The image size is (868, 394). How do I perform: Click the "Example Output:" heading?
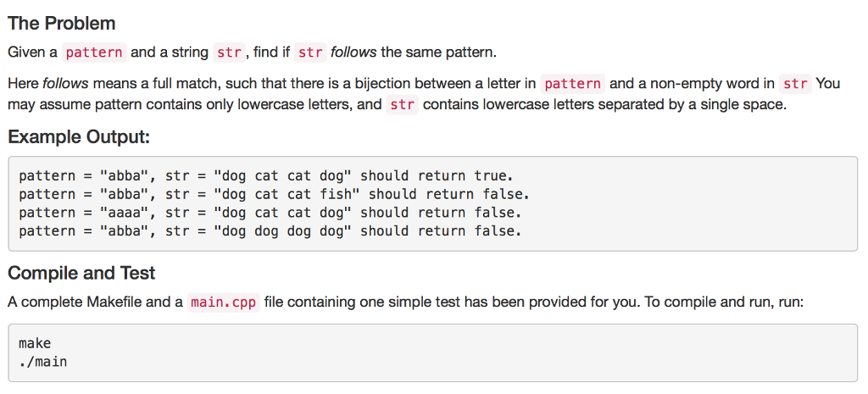[x=79, y=136]
